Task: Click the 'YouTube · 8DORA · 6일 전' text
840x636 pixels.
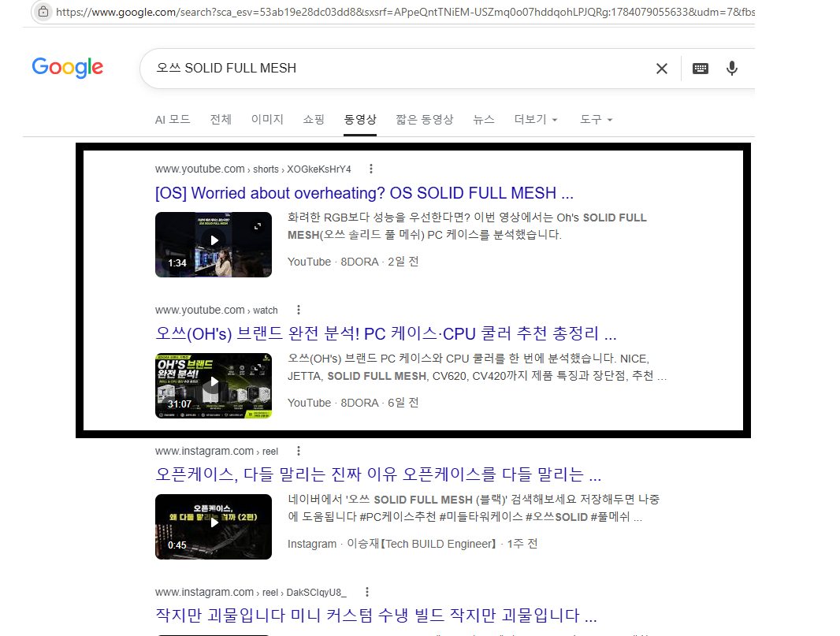Action: point(353,403)
